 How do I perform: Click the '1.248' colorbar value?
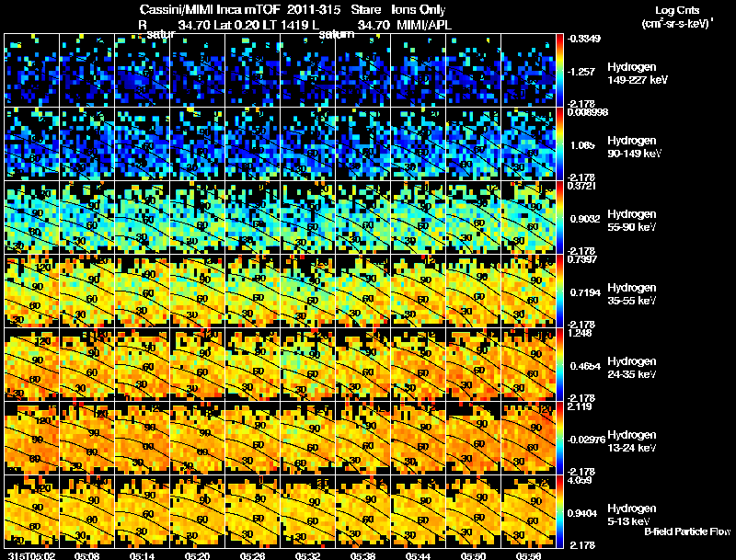[580, 333]
